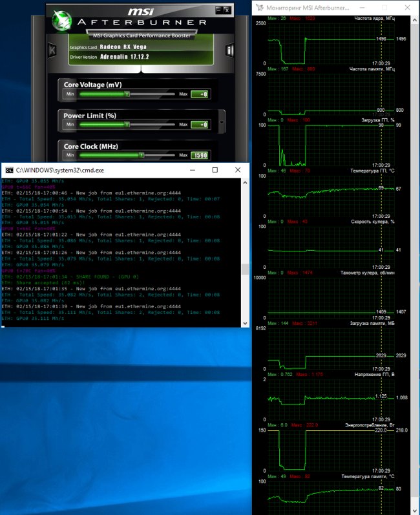
Task: Click the core clock value 1495
Action: (401, 39)
